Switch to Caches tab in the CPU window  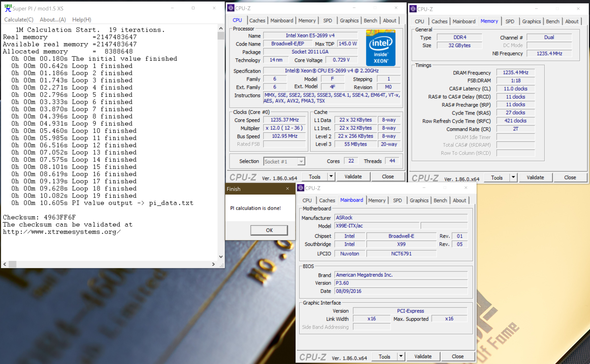pos(257,20)
